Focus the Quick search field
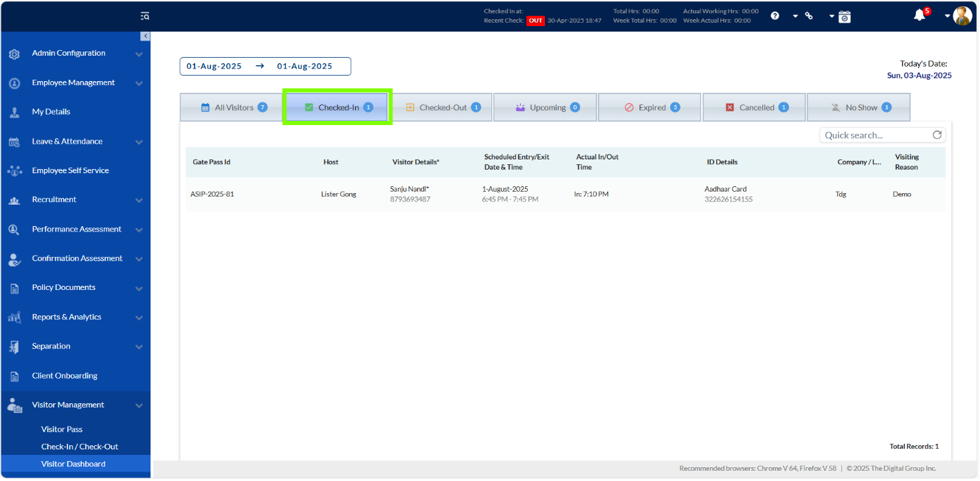 click(876, 135)
